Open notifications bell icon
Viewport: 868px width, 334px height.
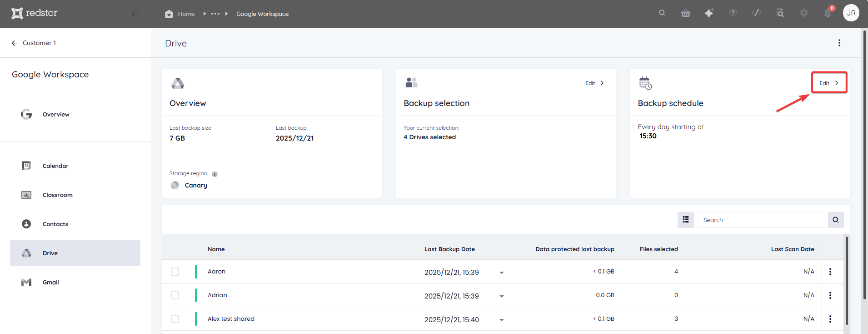(x=828, y=13)
